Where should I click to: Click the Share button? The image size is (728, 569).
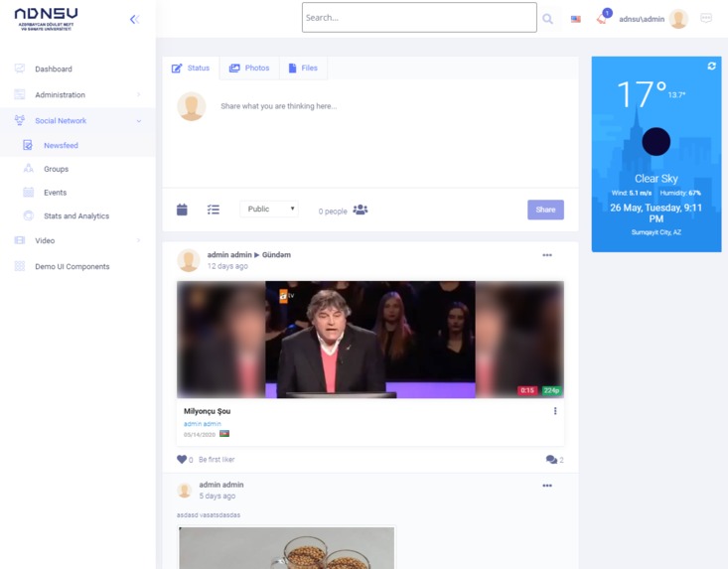point(545,210)
